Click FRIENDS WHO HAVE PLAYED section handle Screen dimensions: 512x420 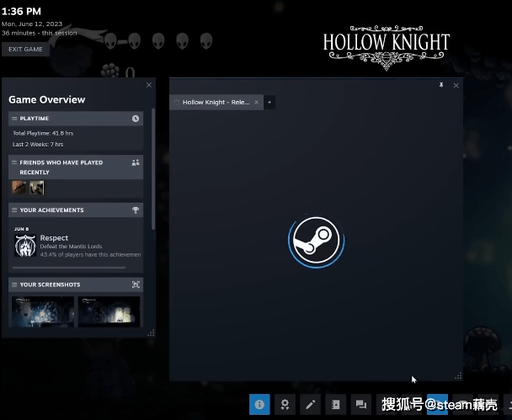point(14,162)
